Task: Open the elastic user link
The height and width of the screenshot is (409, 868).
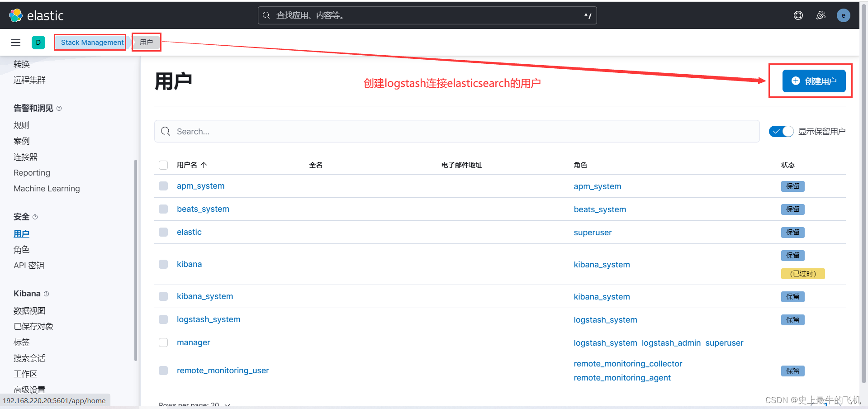Action: tap(189, 232)
